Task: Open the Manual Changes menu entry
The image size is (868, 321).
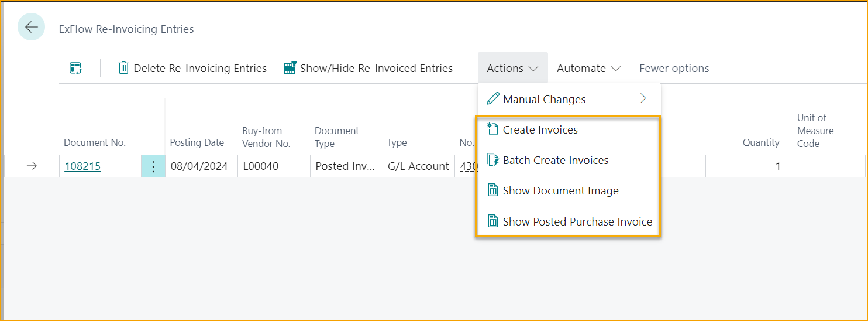Action: (x=569, y=99)
